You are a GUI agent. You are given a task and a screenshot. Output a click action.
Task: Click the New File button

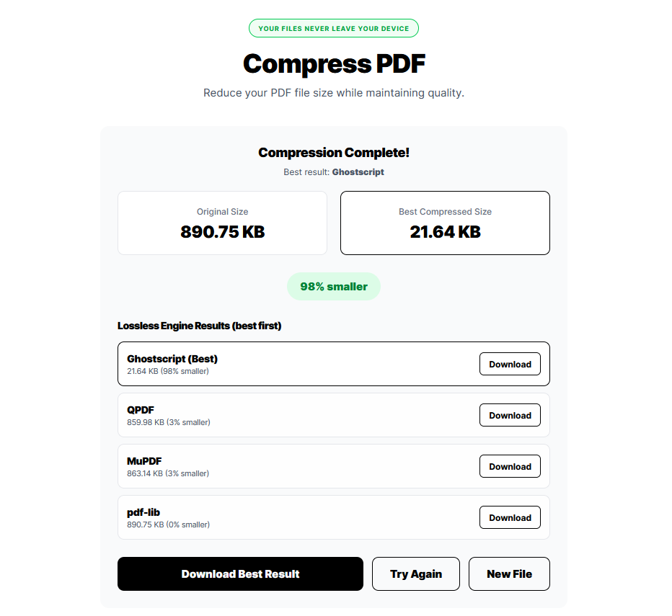509,573
